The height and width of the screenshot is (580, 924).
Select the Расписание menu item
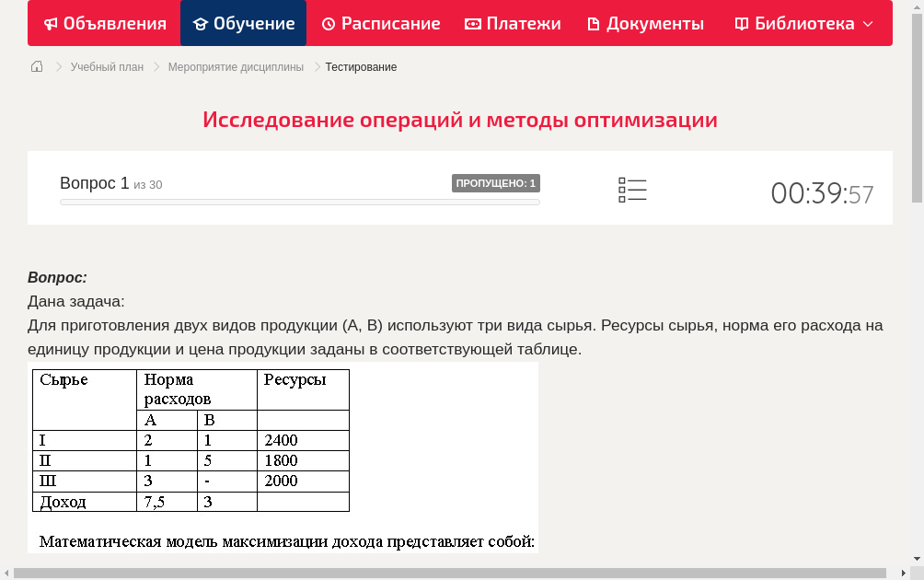tap(380, 23)
